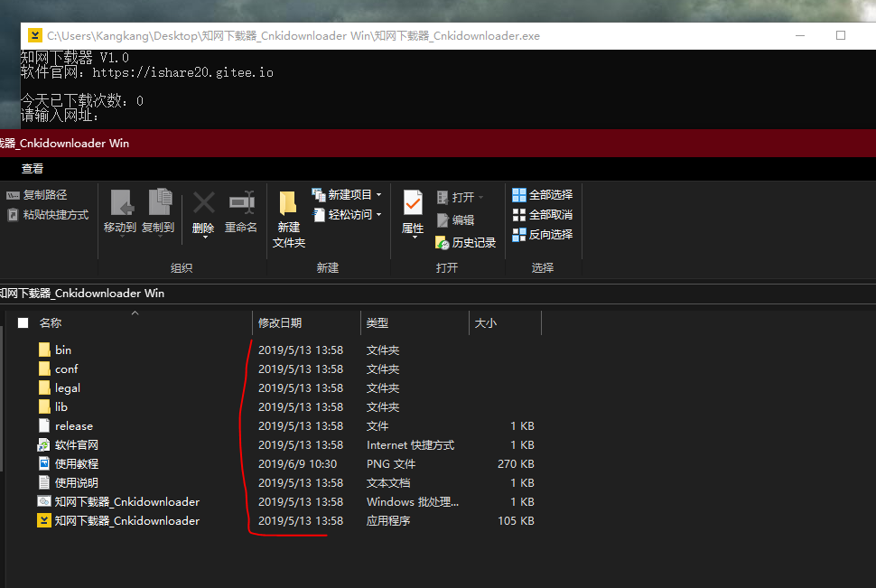The width and height of the screenshot is (876, 588).
Task: Minimize the console window
Action: [x=800, y=36]
